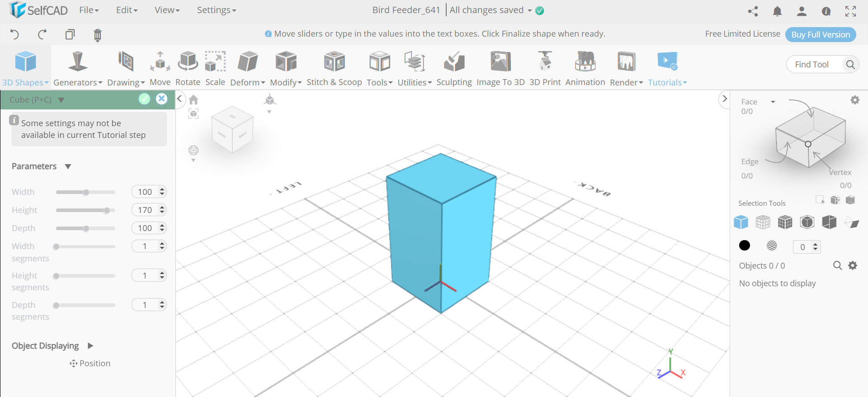Image resolution: width=868 pixels, height=397 pixels.
Task: Click the Delete trash can icon
Action: pos(97,35)
